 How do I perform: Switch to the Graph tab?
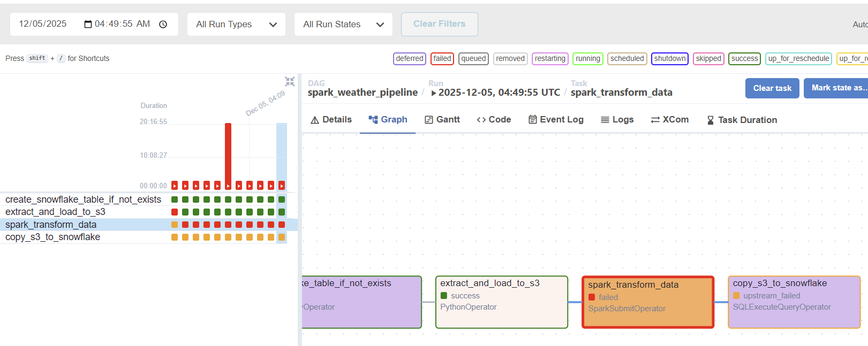(388, 120)
